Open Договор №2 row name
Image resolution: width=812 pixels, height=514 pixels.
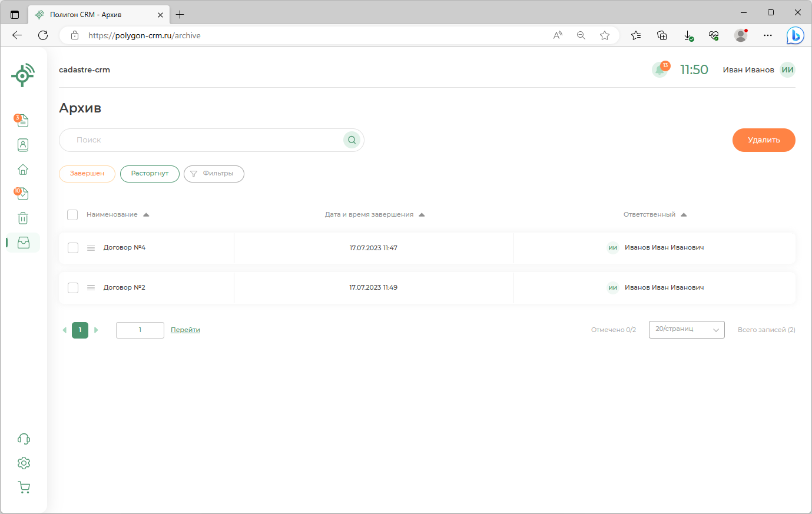pyautogui.click(x=124, y=288)
